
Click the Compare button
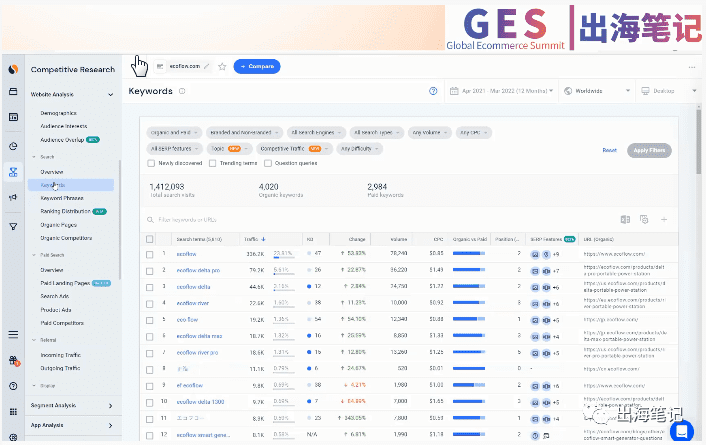pyautogui.click(x=257, y=67)
